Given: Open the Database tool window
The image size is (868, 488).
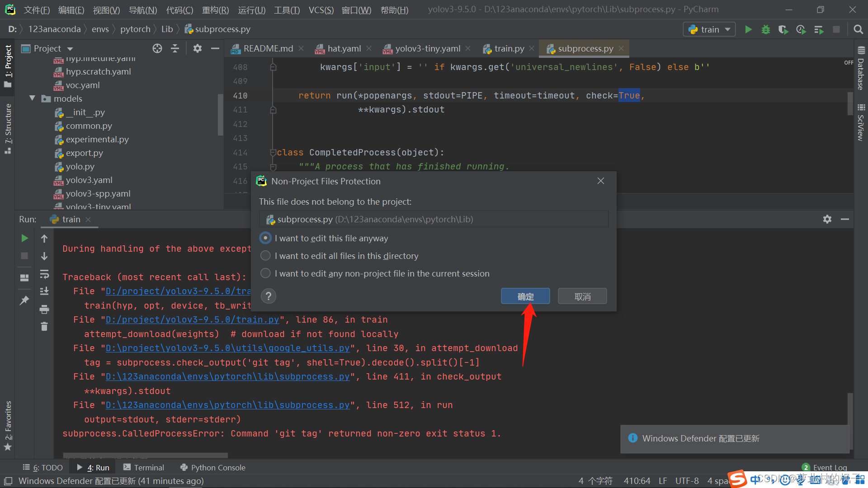Looking at the screenshot, I should tap(861, 68).
